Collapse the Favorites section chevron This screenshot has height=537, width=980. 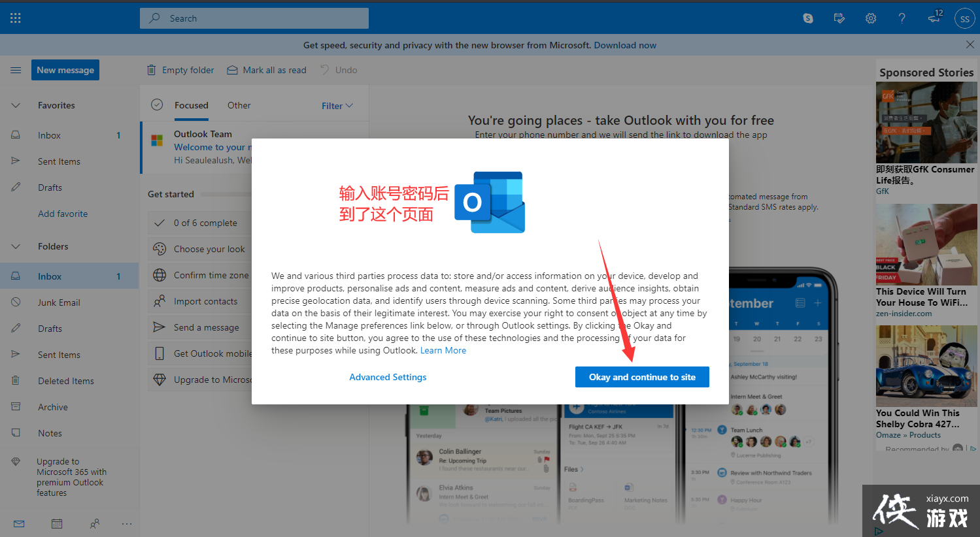click(x=16, y=105)
